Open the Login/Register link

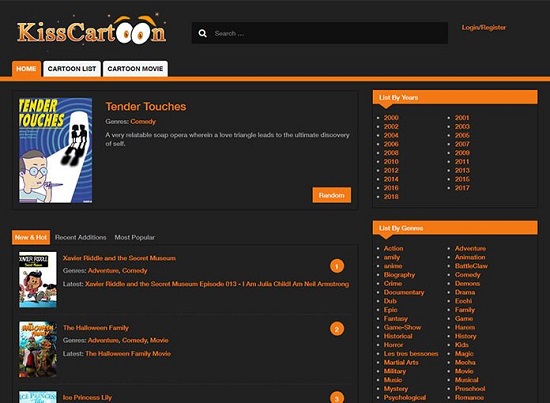point(483,27)
